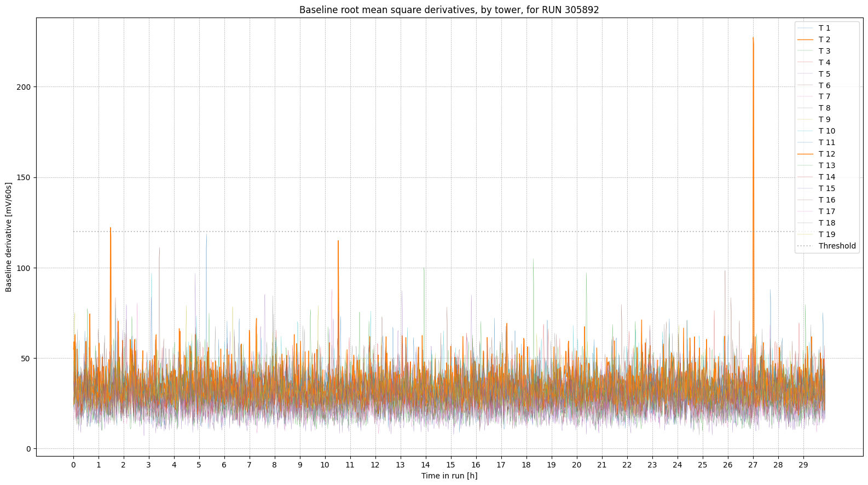Click the orange spike peak near hour 10.5

tap(338, 241)
